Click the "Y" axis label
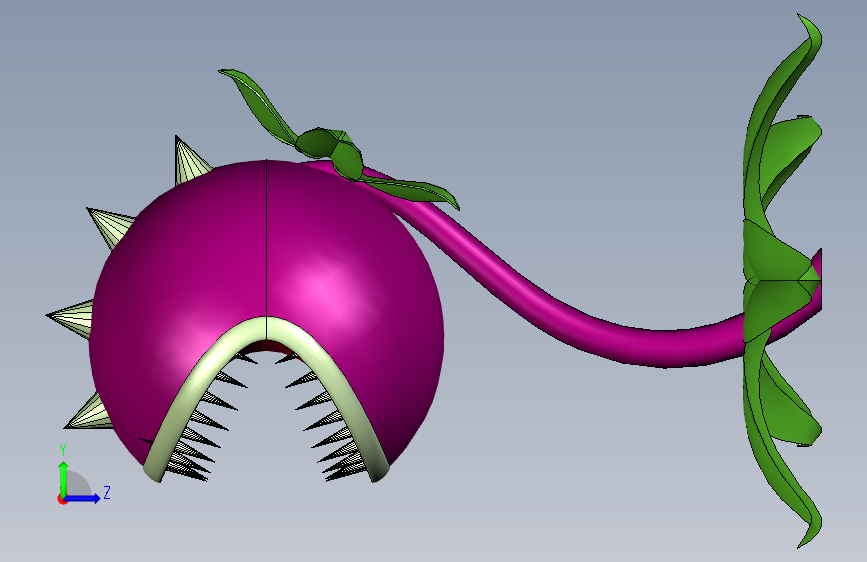Screen dimensions: 867x562 pyautogui.click(x=63, y=450)
